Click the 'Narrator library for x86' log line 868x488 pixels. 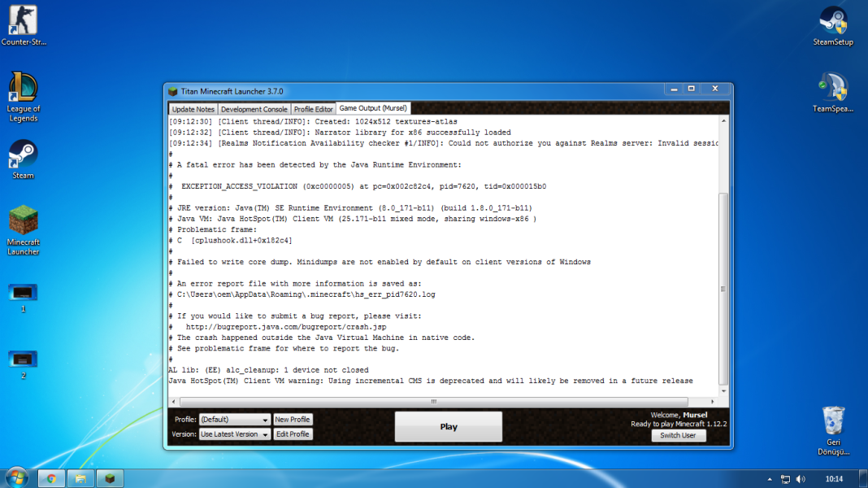(340, 133)
